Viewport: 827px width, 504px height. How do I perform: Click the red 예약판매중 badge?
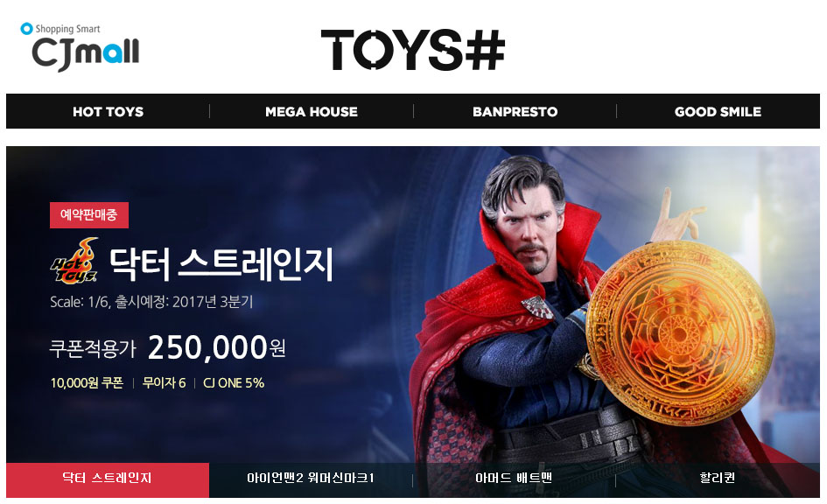(89, 215)
